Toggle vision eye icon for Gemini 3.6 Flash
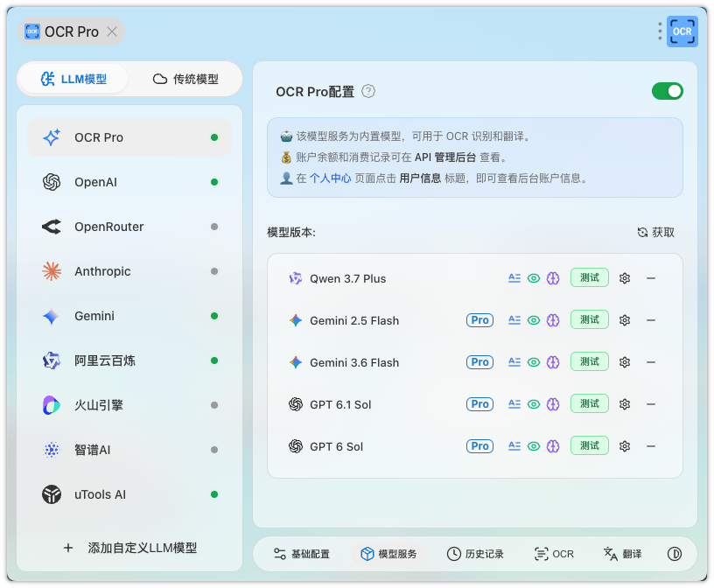The height and width of the screenshot is (588, 714). 533,362
